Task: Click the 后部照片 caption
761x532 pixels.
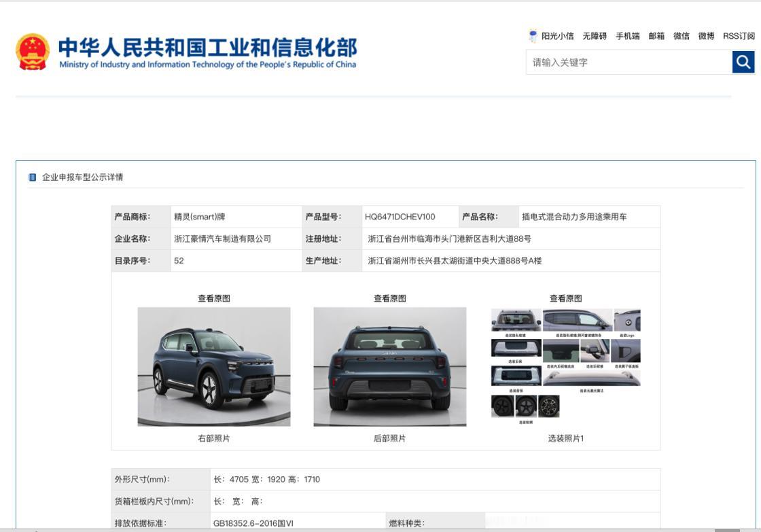Action: pyautogui.click(x=390, y=438)
